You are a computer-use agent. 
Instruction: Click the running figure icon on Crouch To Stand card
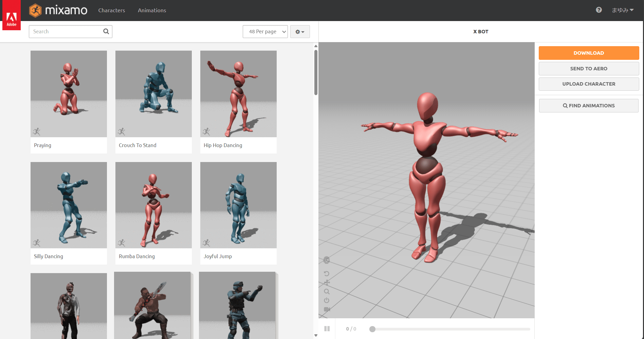pyautogui.click(x=122, y=131)
